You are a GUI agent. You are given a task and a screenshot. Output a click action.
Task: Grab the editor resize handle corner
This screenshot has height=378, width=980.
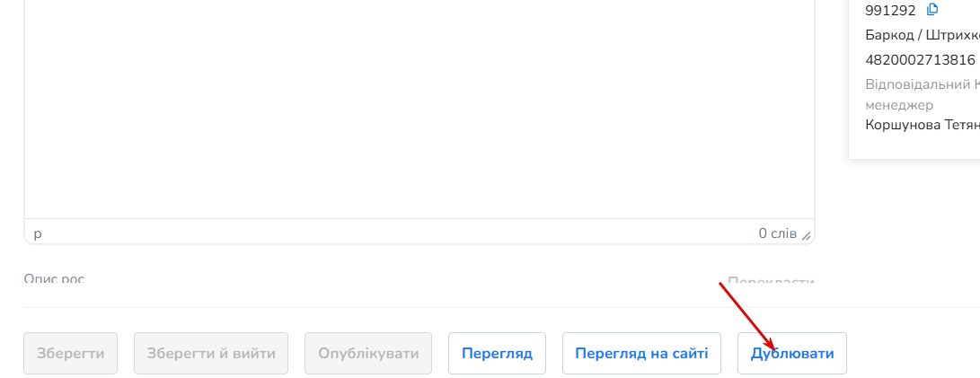(807, 235)
